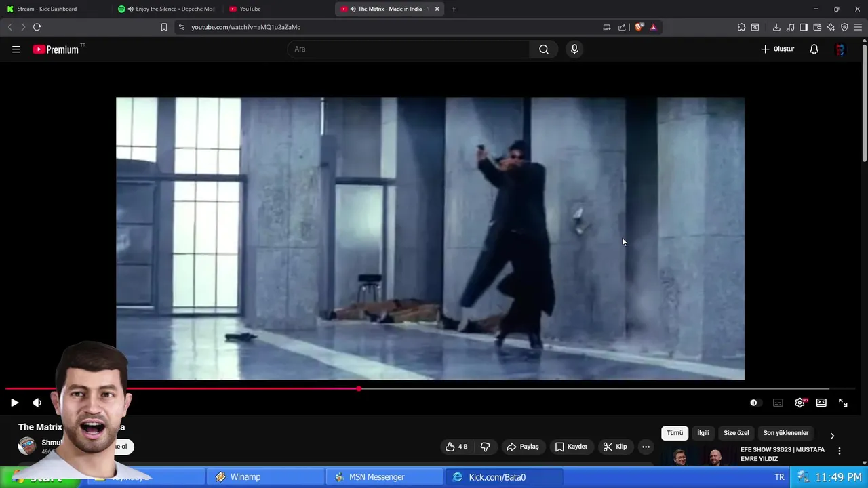Select the Tümü filter chip
This screenshot has width=868, height=488.
[x=675, y=433]
